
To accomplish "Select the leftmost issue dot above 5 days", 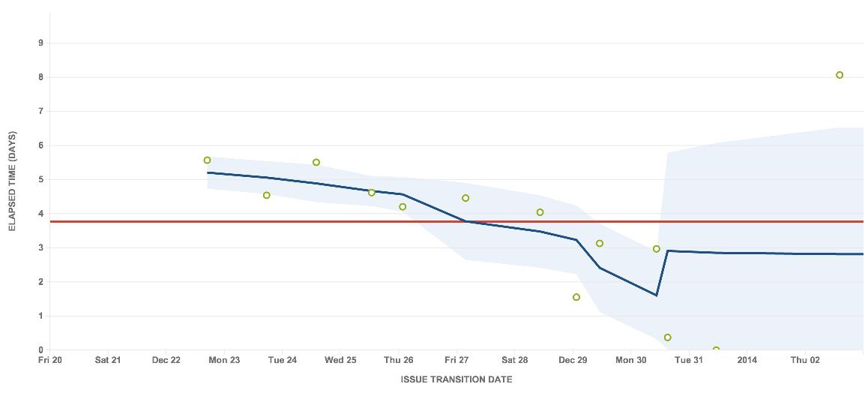I will click(x=208, y=160).
